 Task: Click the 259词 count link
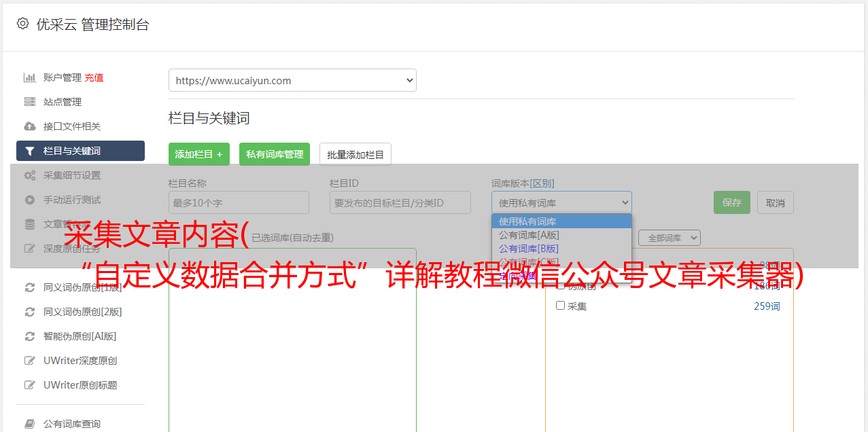click(767, 306)
